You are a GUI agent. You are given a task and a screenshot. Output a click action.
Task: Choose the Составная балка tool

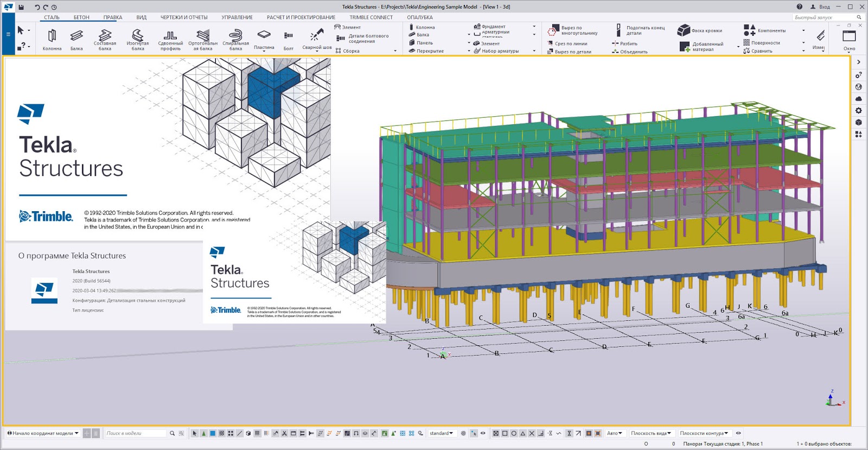tap(105, 40)
